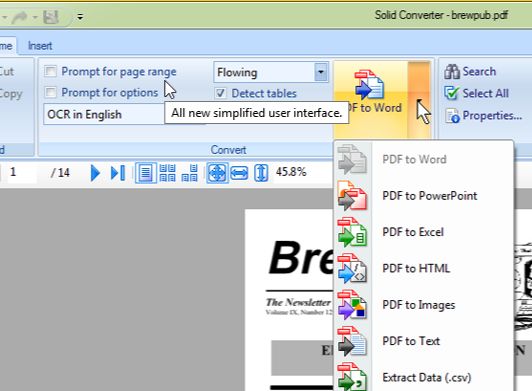Show multi-page thumbnail grid view icon
Image resolution: width=532 pixels, height=391 pixels.
(x=168, y=173)
